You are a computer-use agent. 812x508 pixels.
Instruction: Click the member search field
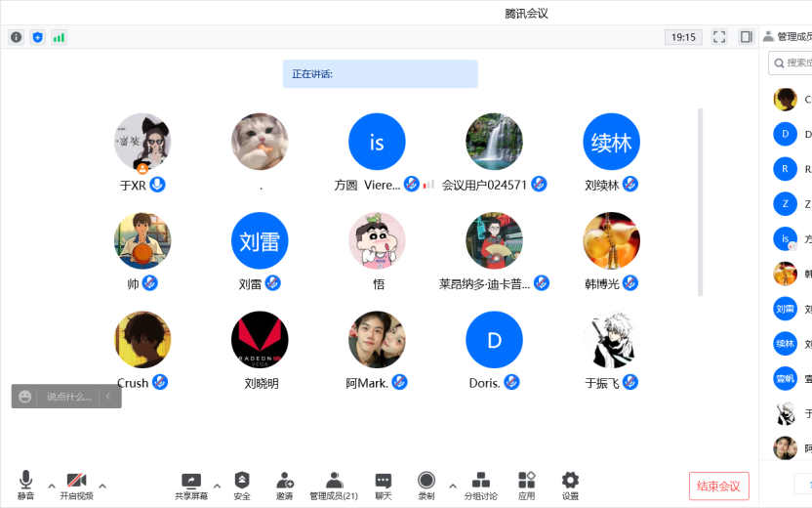tap(791, 63)
